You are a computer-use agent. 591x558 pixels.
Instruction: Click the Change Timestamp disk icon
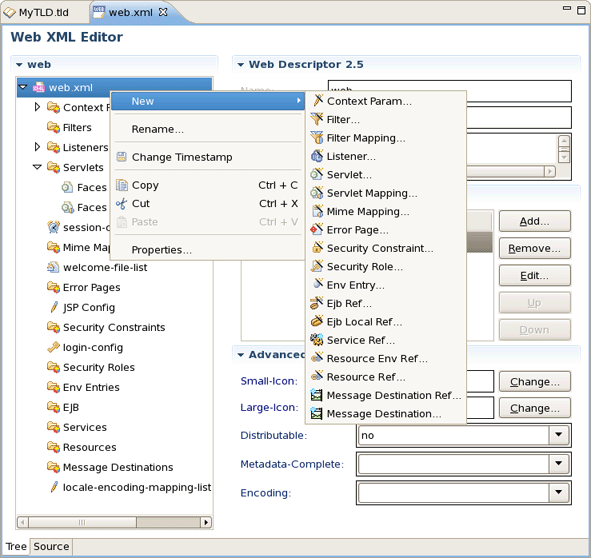pos(121,156)
